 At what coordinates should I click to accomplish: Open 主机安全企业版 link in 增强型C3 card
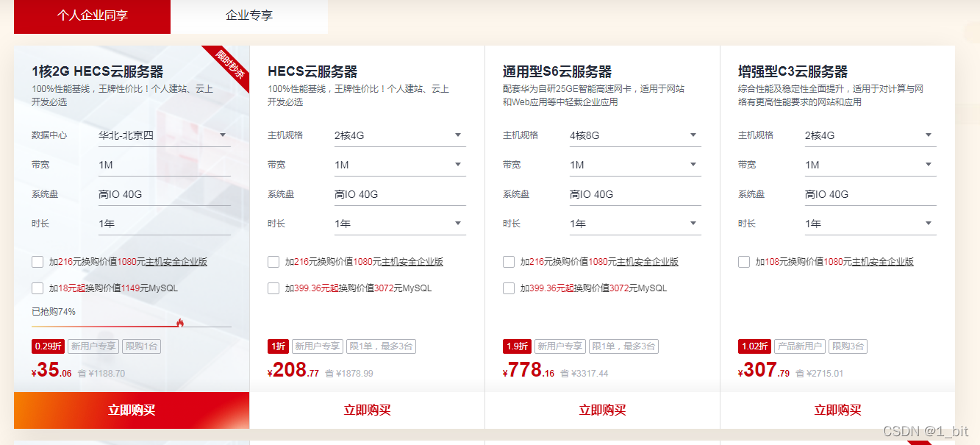[883, 262]
